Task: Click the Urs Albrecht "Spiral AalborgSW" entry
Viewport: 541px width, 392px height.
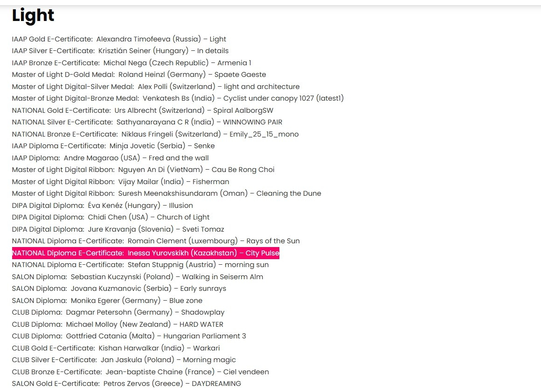Action: pos(143,110)
